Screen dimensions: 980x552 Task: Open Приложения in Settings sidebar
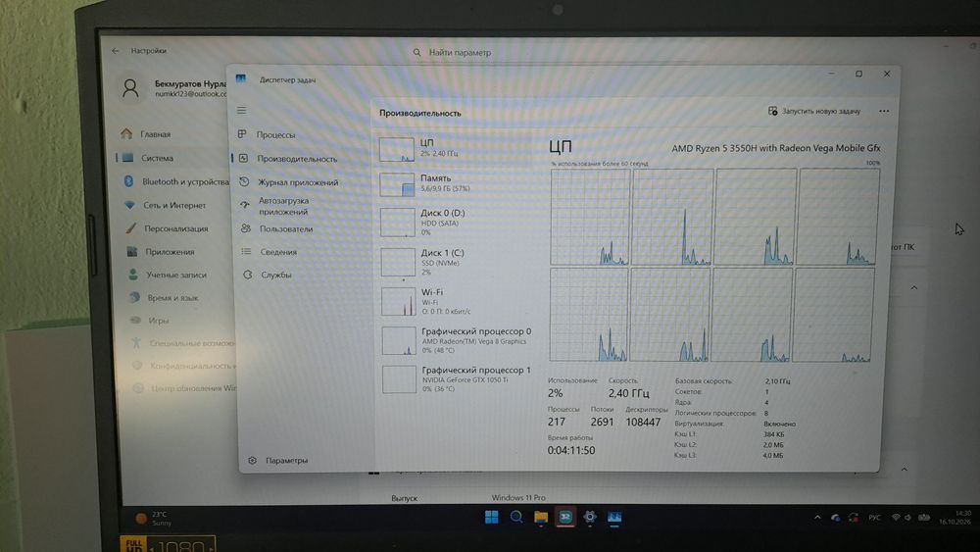170,252
